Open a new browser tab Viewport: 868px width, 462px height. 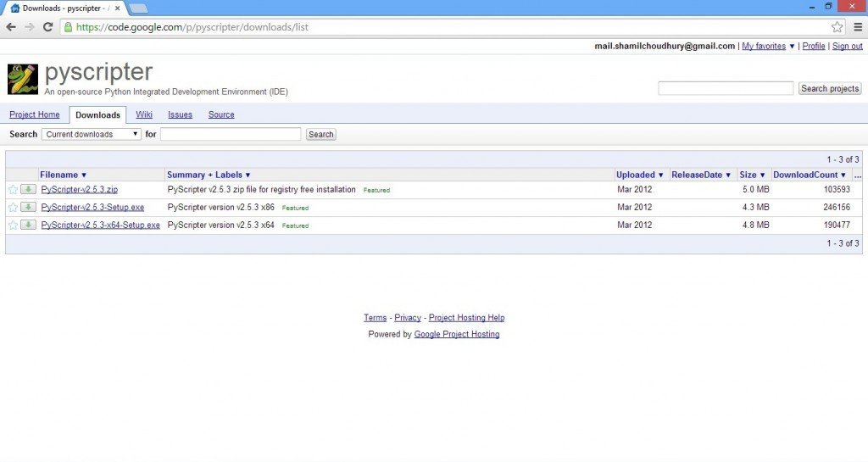pos(138,8)
